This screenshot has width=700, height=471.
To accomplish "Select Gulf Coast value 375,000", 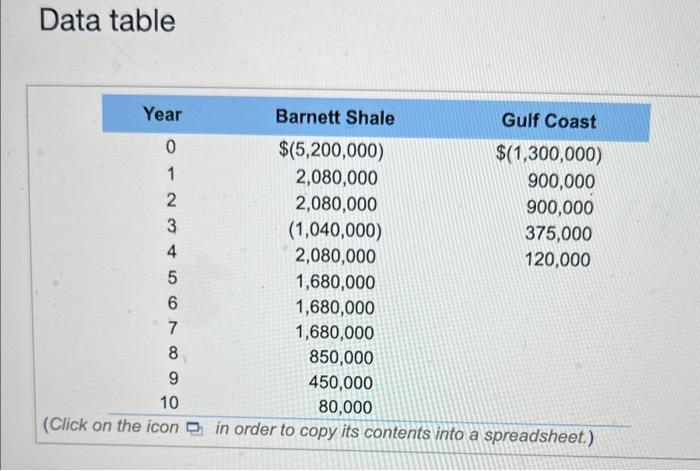I will (x=558, y=233).
